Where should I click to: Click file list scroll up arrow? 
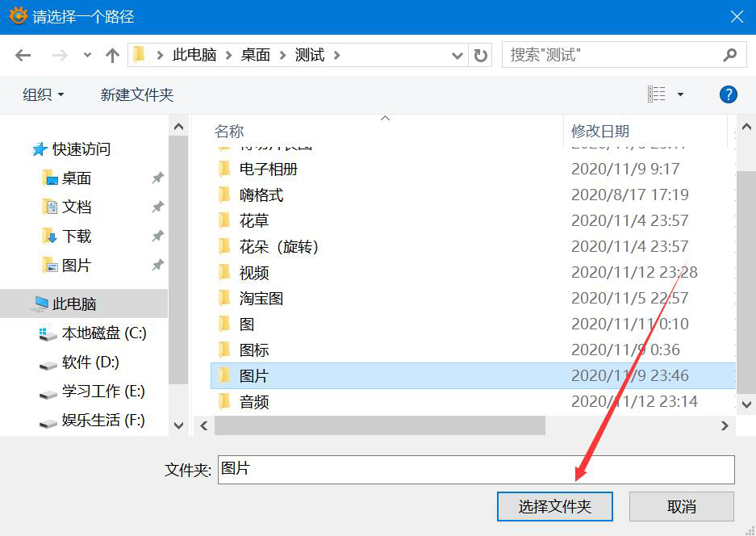(746, 128)
